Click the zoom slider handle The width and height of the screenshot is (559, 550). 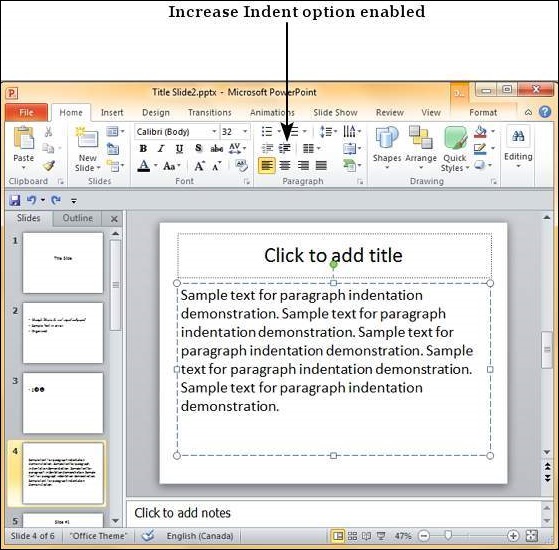click(x=448, y=535)
